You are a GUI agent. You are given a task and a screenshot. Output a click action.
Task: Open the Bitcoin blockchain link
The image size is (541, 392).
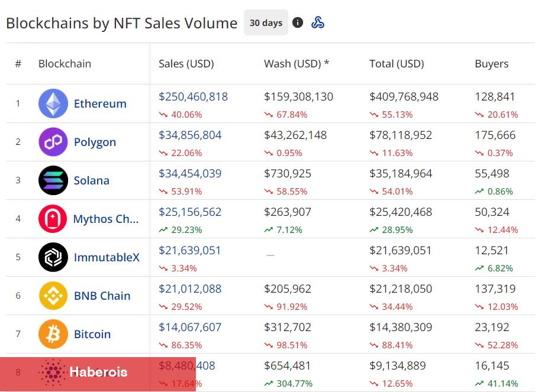tap(92, 334)
